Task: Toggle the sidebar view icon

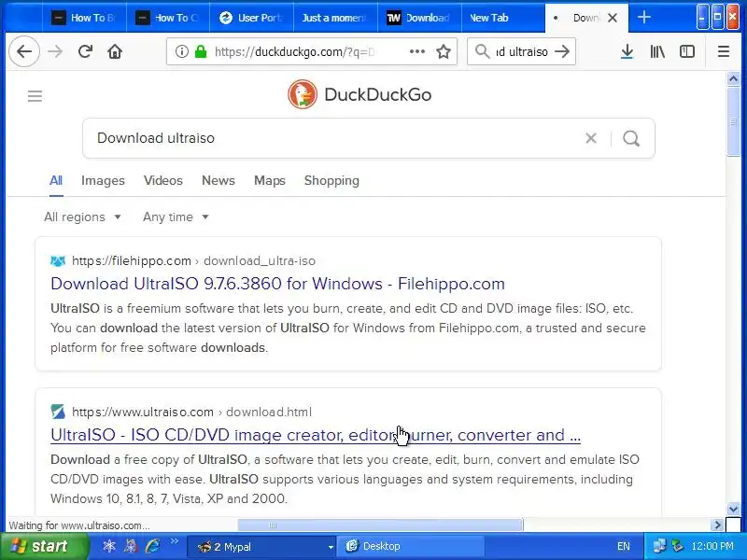Action: [x=687, y=51]
